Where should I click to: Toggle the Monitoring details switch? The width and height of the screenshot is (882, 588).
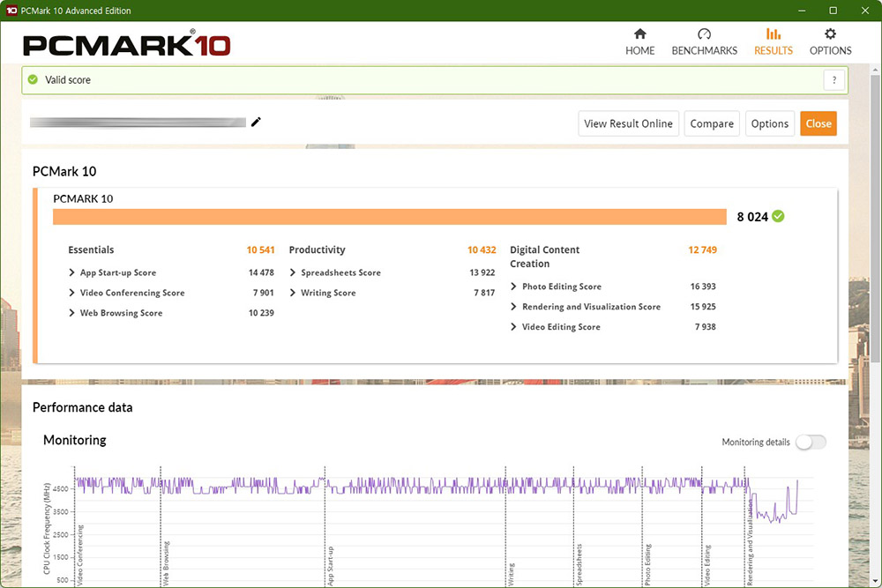point(811,443)
